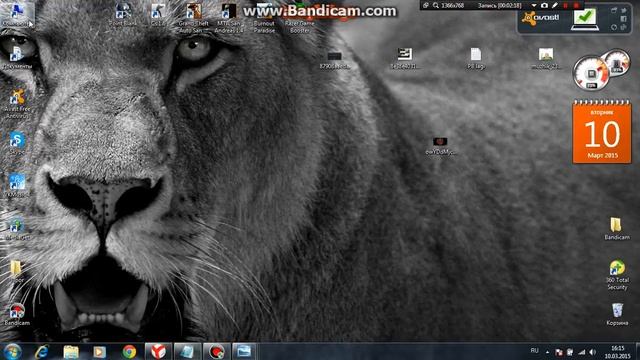Open the picture file right of the text document
This screenshot has height=360, width=640.
coord(546,58)
